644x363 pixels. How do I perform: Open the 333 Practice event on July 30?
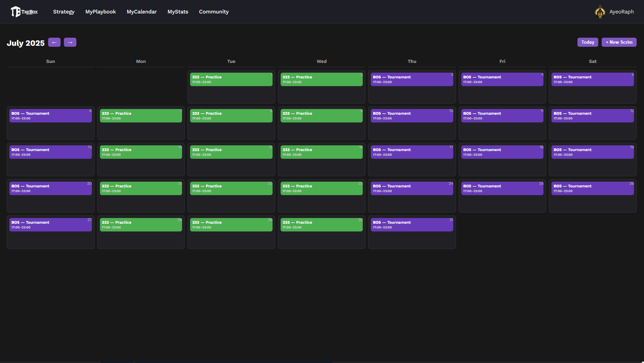(321, 224)
